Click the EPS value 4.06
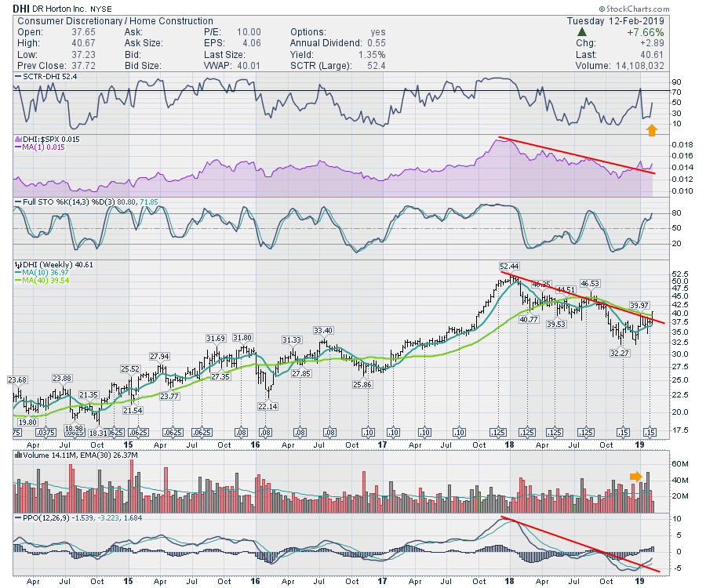 [x=252, y=43]
